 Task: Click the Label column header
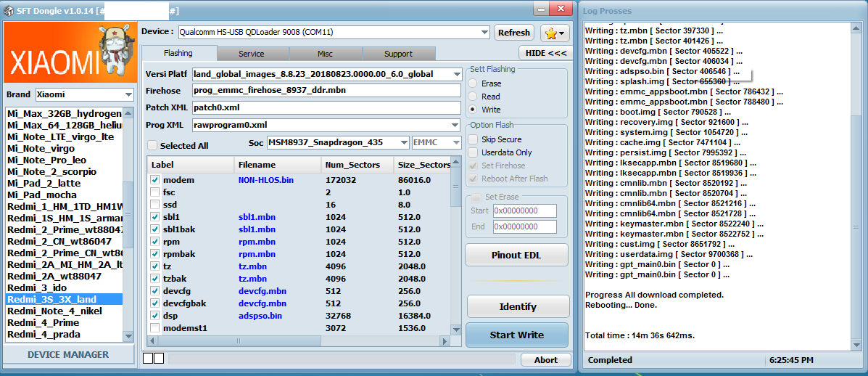pos(191,165)
